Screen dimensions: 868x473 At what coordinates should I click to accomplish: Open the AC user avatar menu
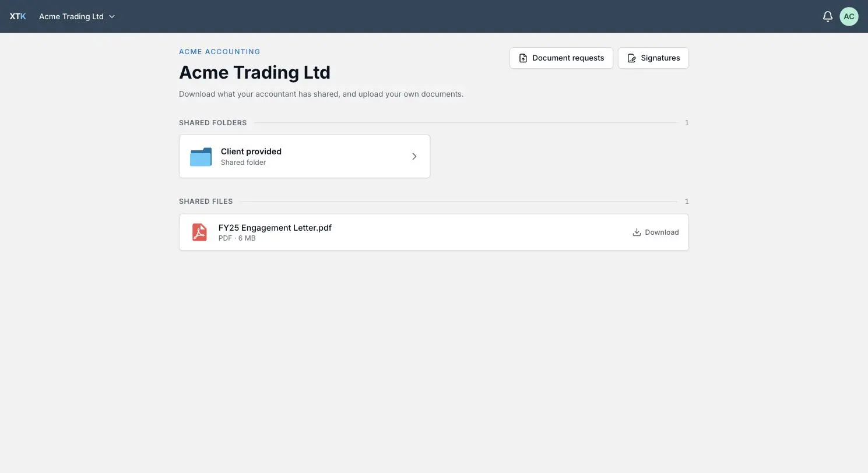coord(849,16)
